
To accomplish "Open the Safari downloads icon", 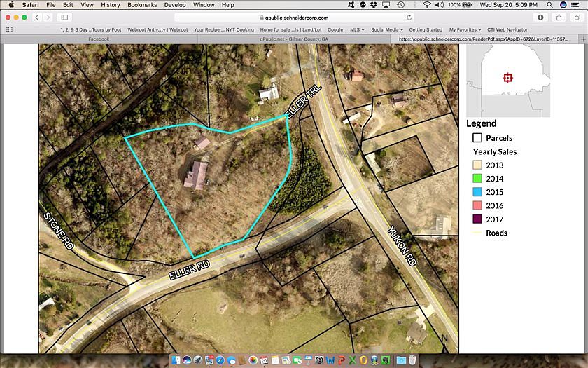I will [x=541, y=17].
